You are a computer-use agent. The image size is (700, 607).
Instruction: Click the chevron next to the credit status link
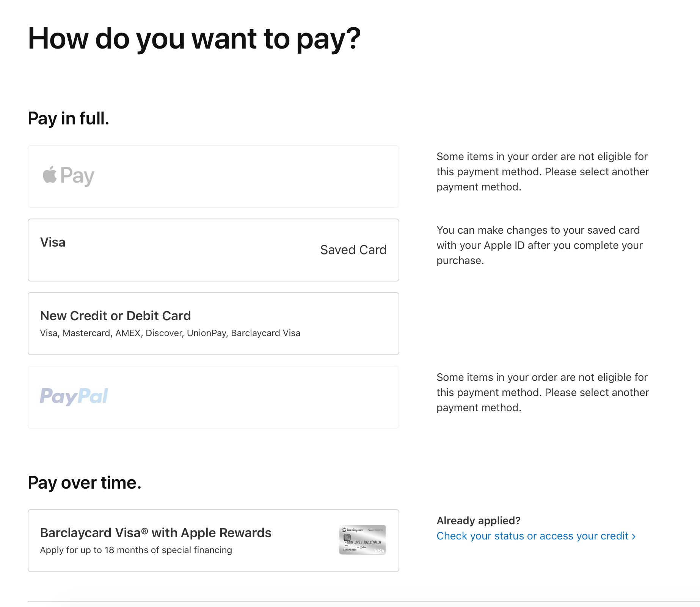click(x=634, y=536)
